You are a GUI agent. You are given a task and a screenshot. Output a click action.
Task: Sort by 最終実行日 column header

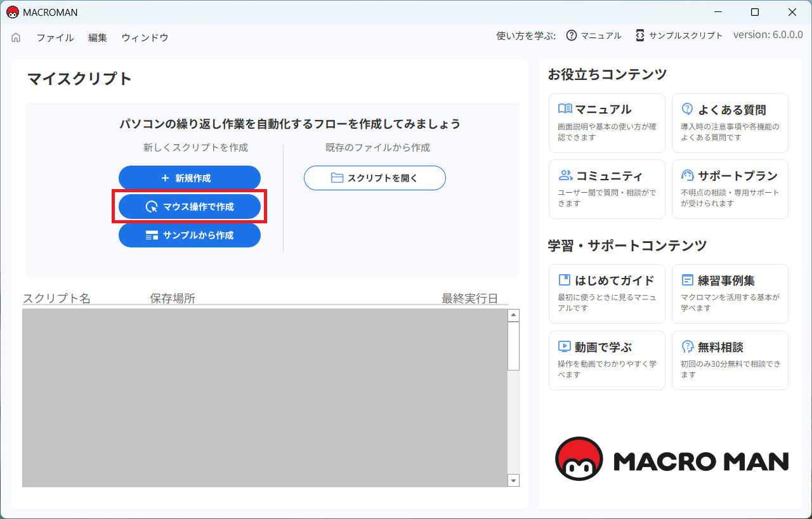coord(470,298)
